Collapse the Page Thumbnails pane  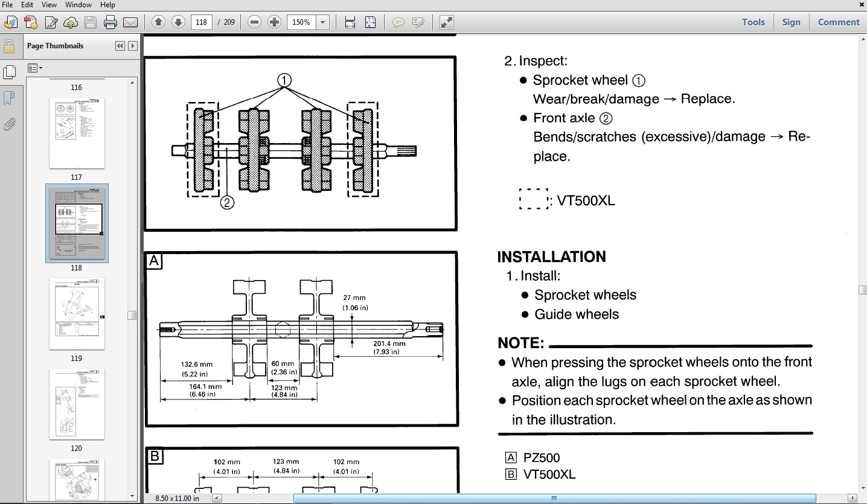120,46
